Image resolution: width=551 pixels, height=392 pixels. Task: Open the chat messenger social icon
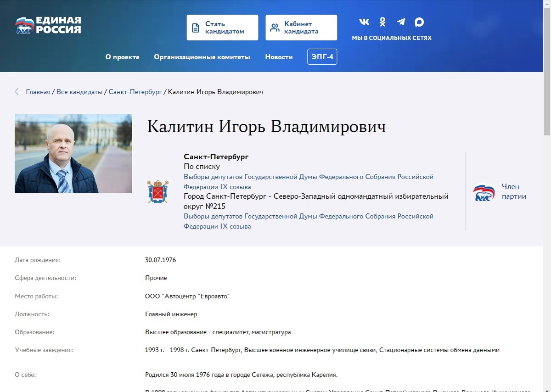coord(419,21)
